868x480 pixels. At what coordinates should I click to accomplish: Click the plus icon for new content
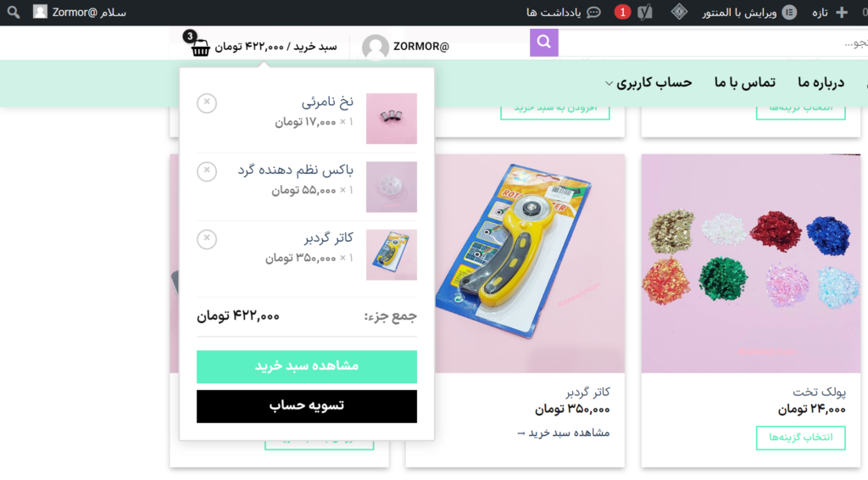tap(842, 12)
